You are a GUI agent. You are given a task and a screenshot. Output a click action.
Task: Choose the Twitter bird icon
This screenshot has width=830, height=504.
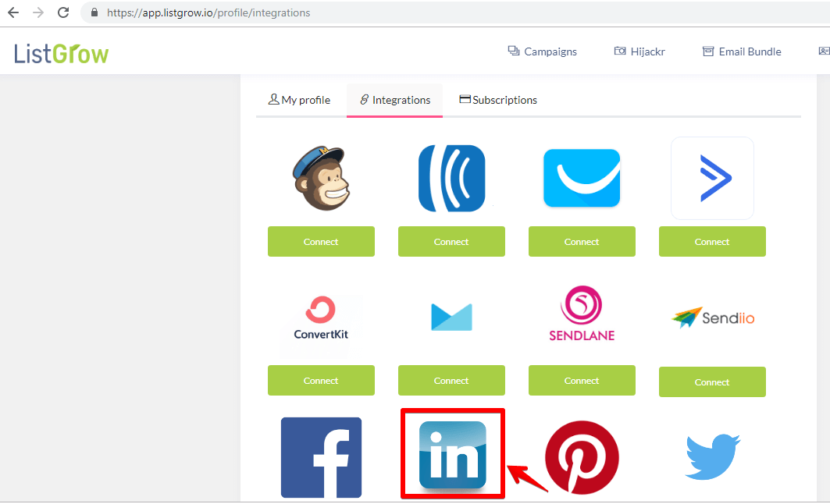point(712,457)
